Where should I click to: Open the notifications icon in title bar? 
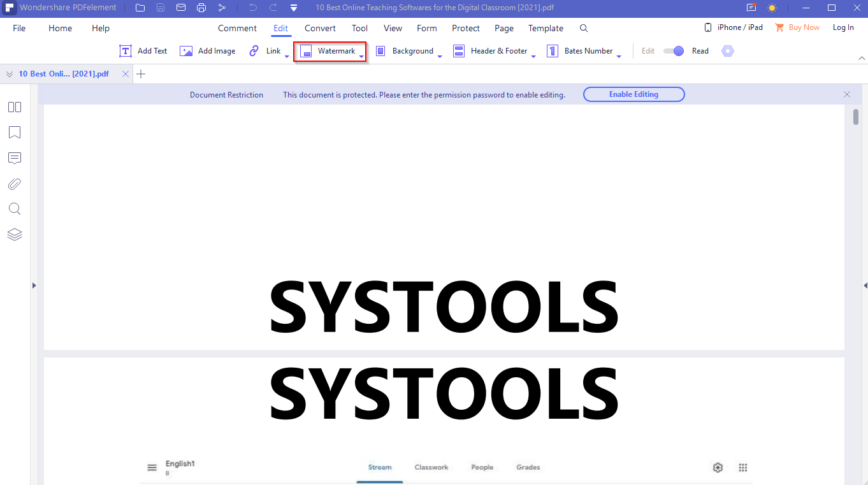(751, 8)
